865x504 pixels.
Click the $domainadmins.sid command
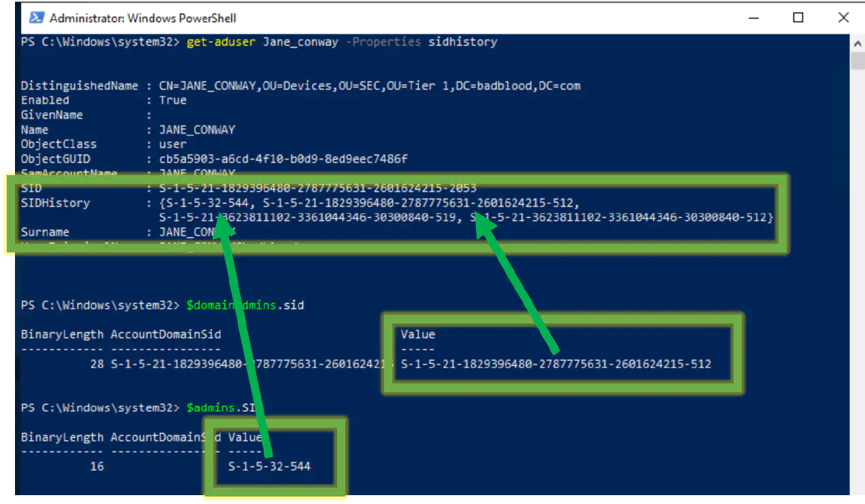(x=245, y=305)
